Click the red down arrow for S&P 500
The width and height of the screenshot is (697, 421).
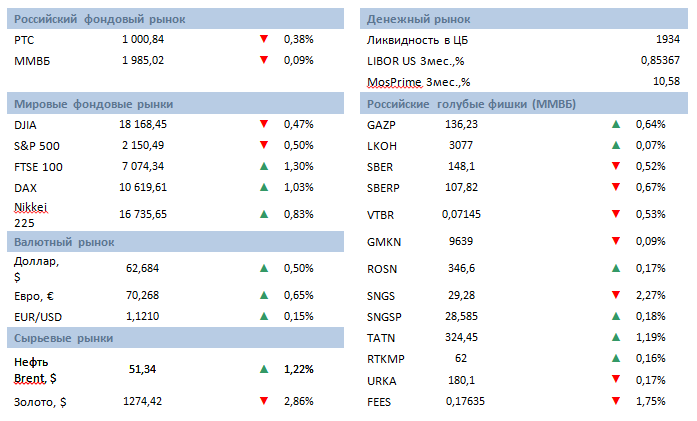(264, 146)
